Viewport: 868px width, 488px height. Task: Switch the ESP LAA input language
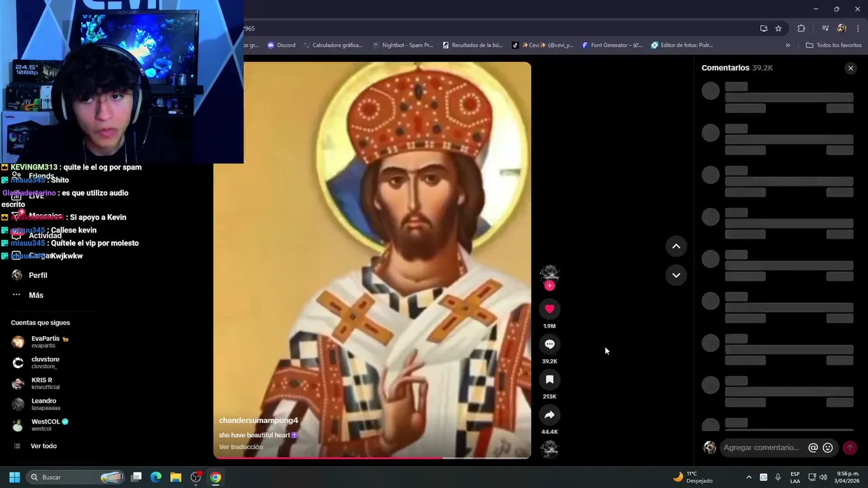(x=795, y=477)
